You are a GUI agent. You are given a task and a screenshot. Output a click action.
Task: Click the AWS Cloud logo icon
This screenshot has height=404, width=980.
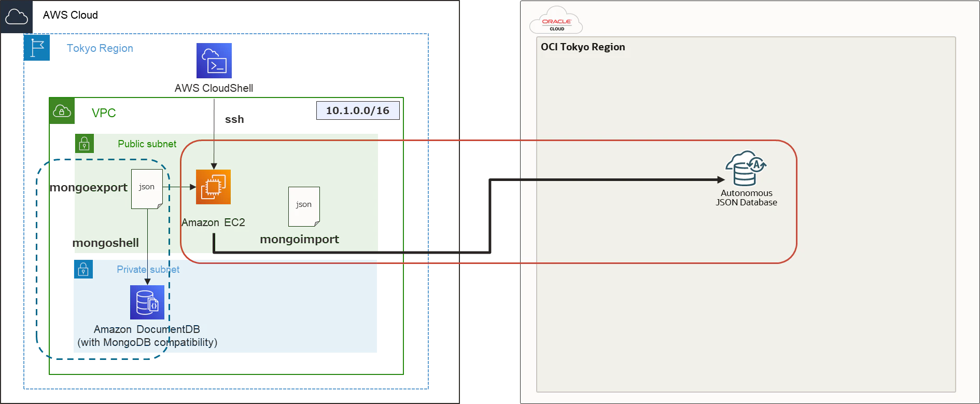(x=17, y=17)
